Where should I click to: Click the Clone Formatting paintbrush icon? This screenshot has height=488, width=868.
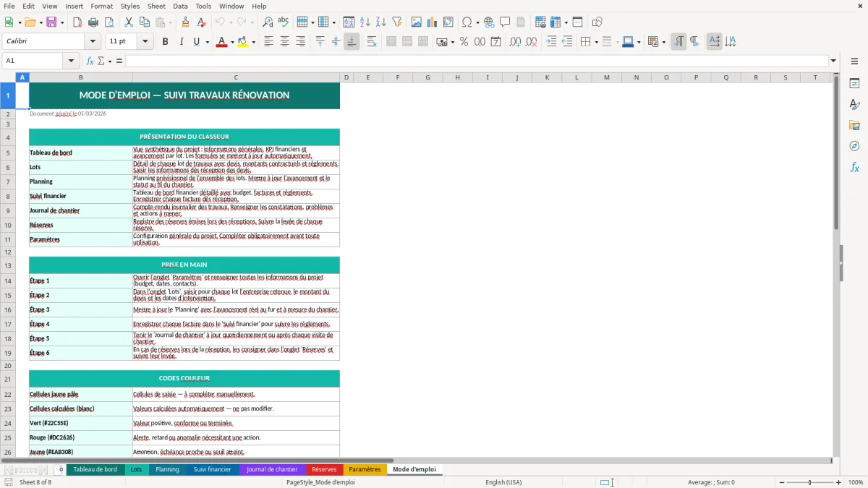(186, 22)
